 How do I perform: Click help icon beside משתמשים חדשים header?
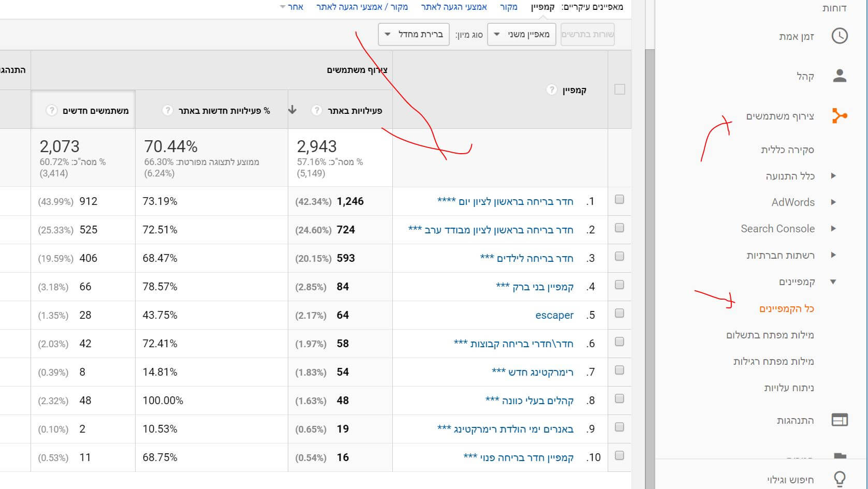click(51, 110)
